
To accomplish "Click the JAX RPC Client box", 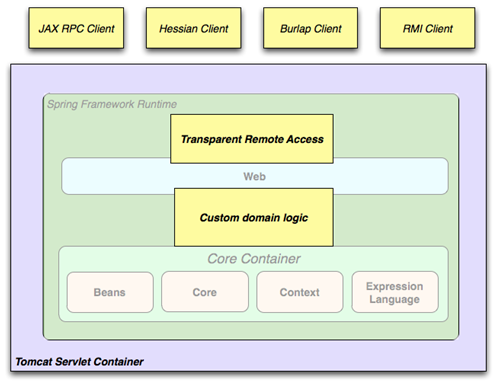I will [x=76, y=28].
